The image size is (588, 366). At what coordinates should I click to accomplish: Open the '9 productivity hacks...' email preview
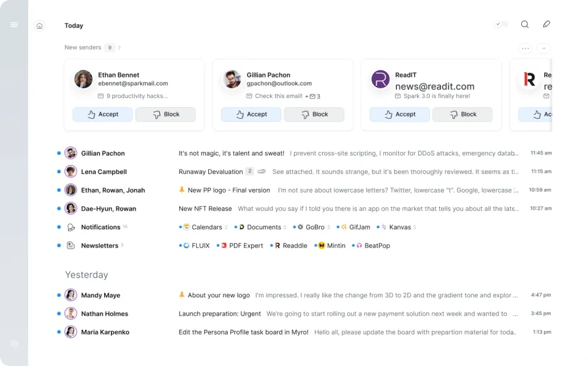133,96
